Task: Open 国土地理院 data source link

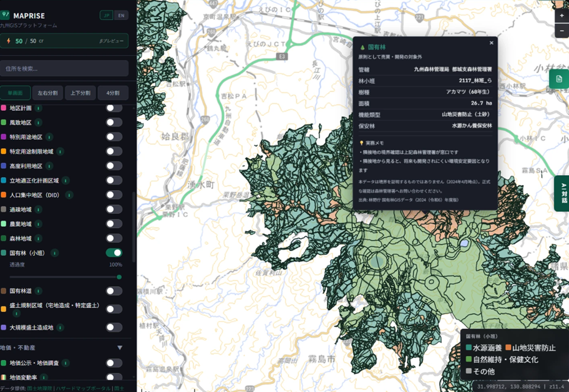Action: coord(39,388)
